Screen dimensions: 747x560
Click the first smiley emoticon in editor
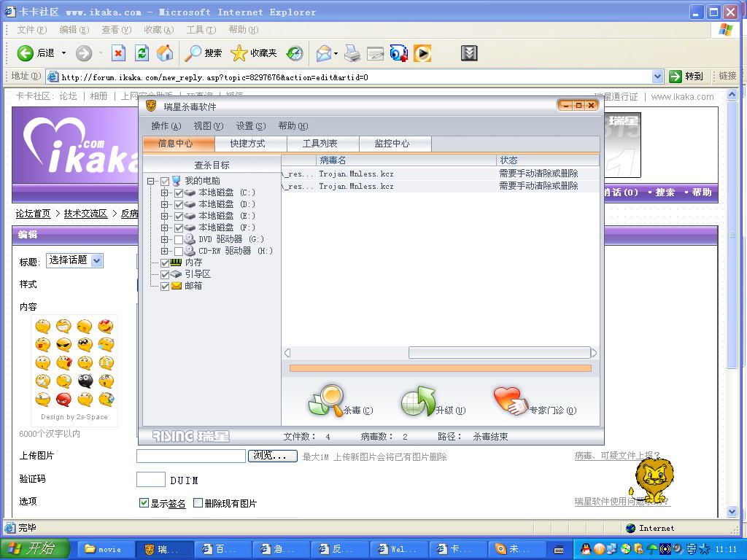(43, 326)
